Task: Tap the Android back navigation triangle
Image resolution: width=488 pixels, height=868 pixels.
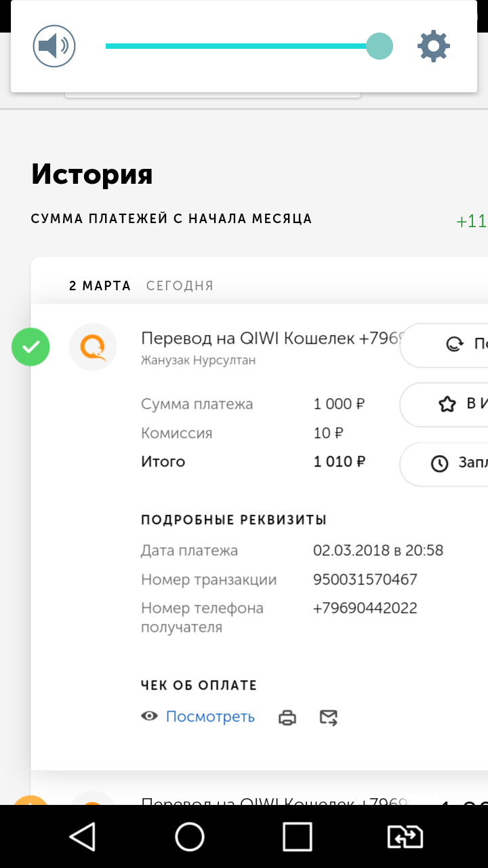Action: [x=83, y=837]
